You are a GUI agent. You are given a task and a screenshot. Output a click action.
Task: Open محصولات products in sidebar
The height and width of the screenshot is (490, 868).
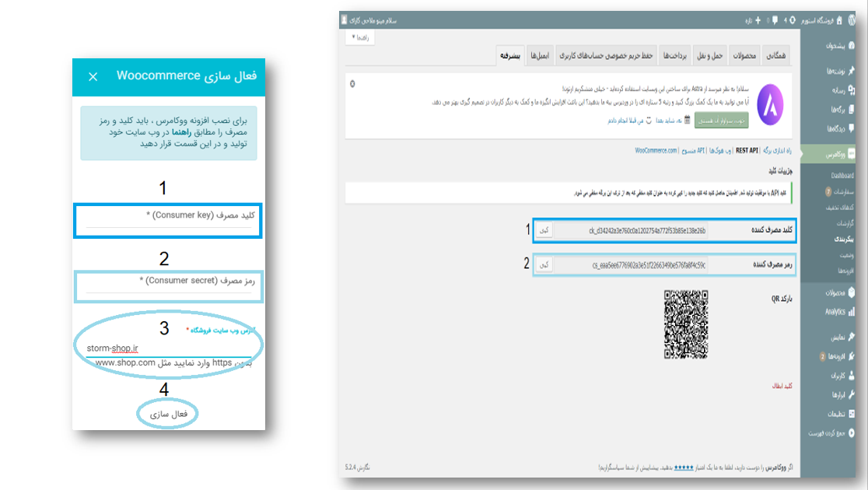click(838, 292)
